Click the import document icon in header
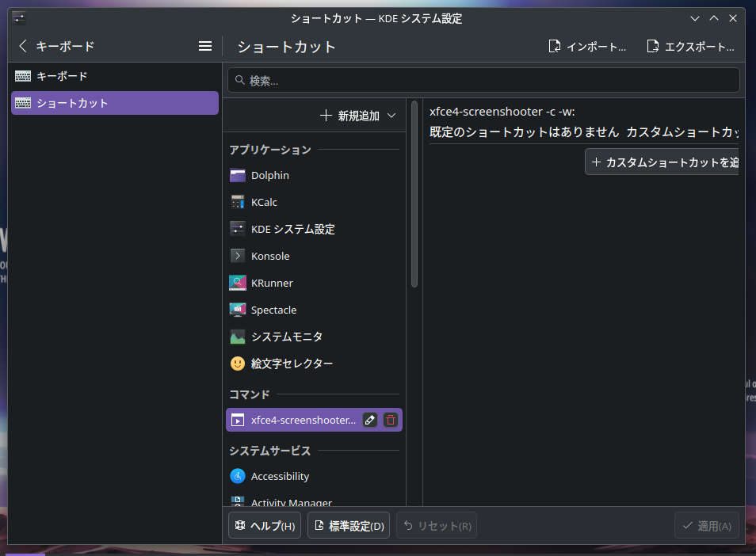Viewport: 756px width, 556px height. click(x=555, y=46)
